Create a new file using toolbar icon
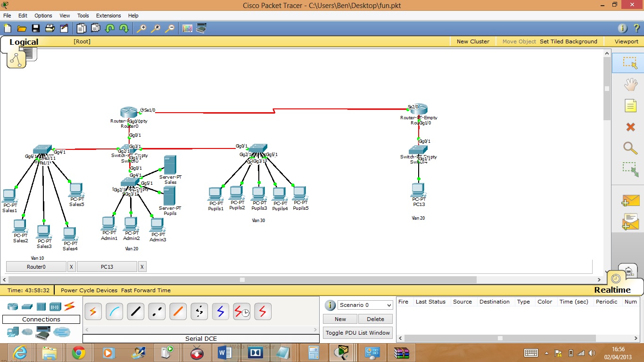 [x=7, y=28]
